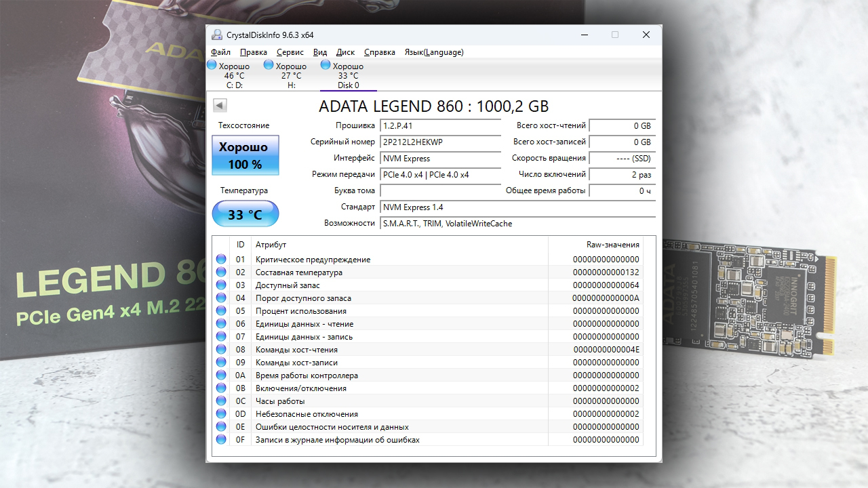868x488 pixels.
Task: Open the Сервис menu
Action: pos(290,52)
